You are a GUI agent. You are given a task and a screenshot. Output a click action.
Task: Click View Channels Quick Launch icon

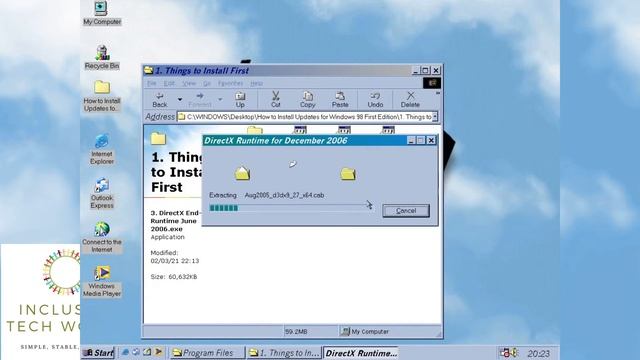click(158, 352)
